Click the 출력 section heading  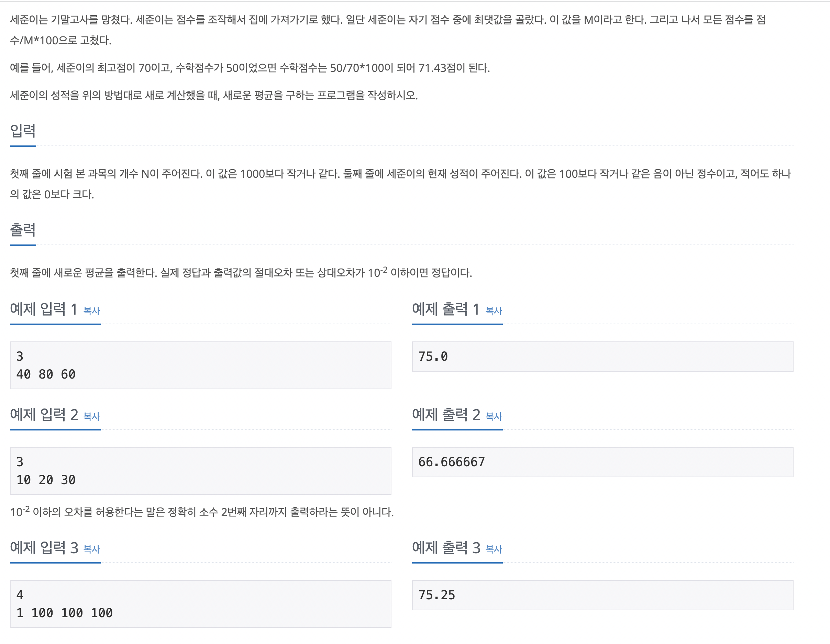click(23, 230)
